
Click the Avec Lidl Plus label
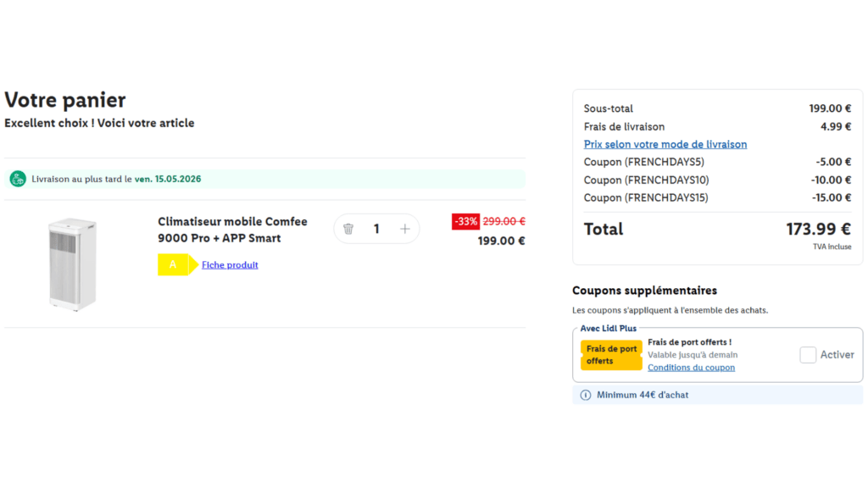pyautogui.click(x=609, y=328)
